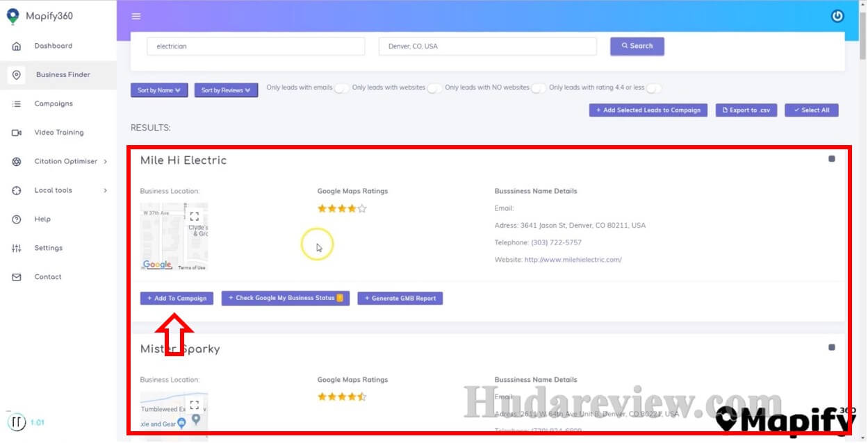This screenshot has height=443, width=868.
Task: Open the Dashboard menu item
Action: point(54,46)
